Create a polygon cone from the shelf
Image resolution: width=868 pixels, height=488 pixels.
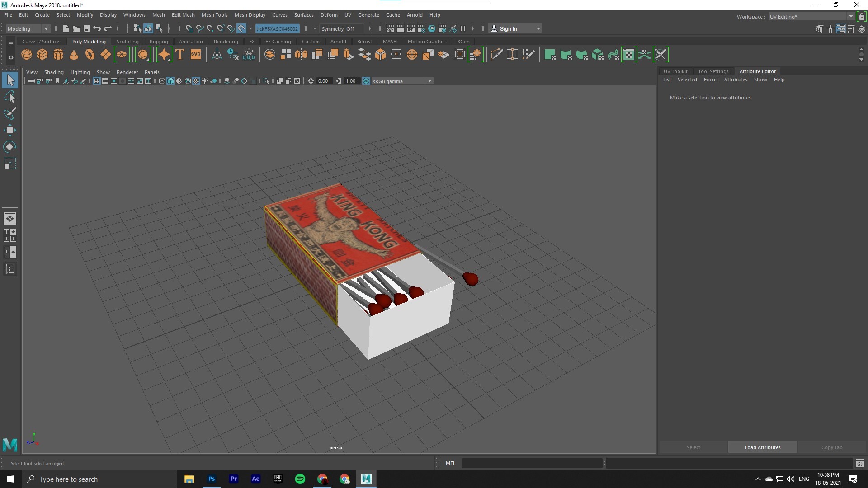tap(74, 54)
